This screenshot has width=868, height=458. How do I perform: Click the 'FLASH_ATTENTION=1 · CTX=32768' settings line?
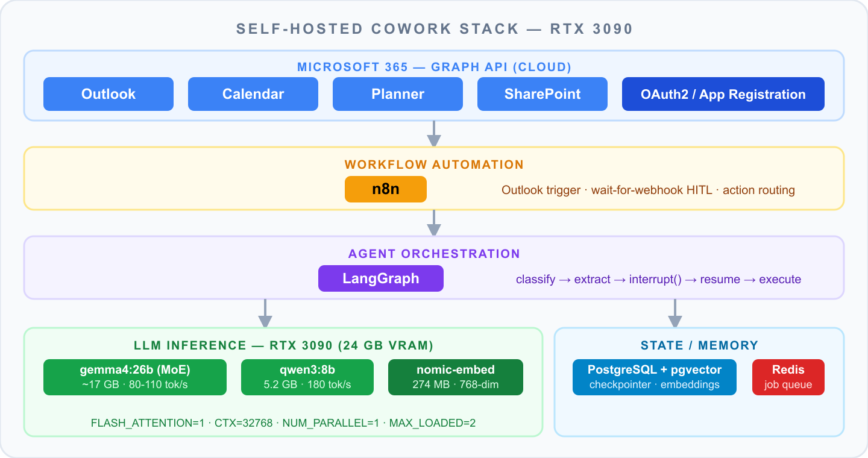click(x=283, y=423)
